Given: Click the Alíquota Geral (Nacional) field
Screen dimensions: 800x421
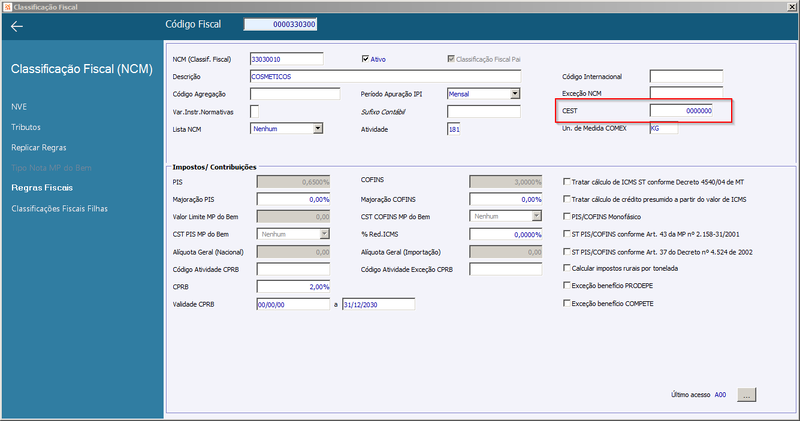Looking at the screenshot, I should 293,252.
